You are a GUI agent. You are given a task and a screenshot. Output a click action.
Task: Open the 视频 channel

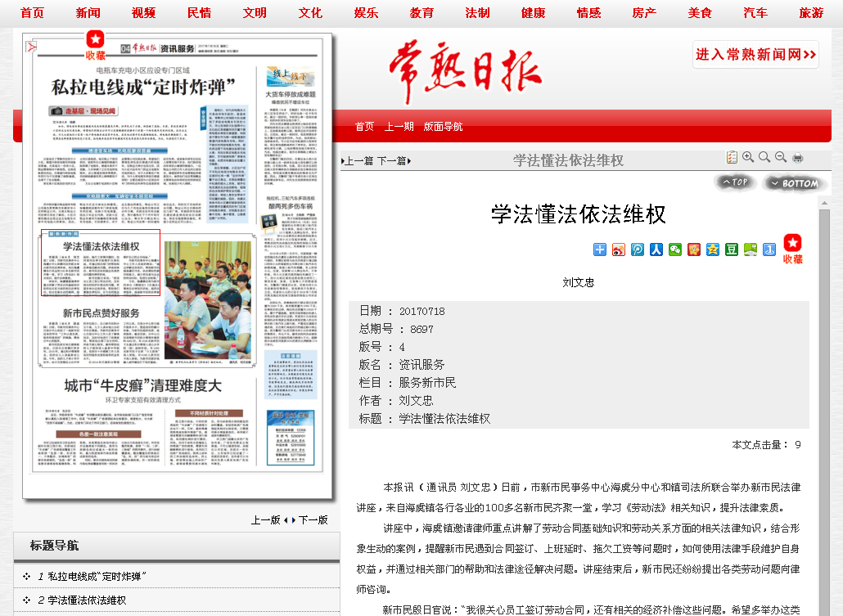tap(143, 13)
